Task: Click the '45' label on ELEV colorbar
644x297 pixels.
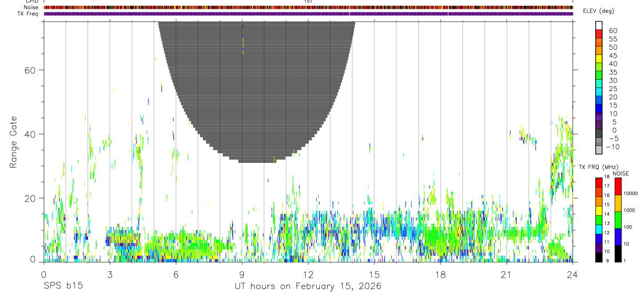Action: tap(613, 56)
